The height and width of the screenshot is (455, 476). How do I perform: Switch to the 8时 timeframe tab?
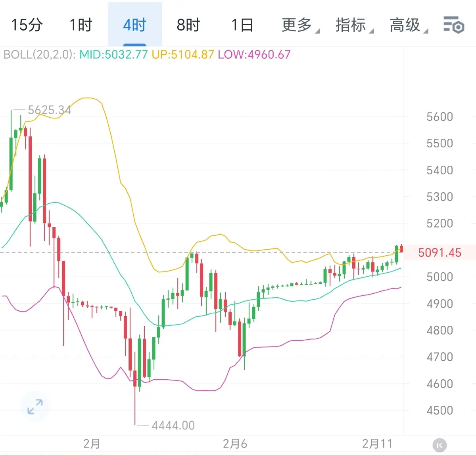(188, 25)
